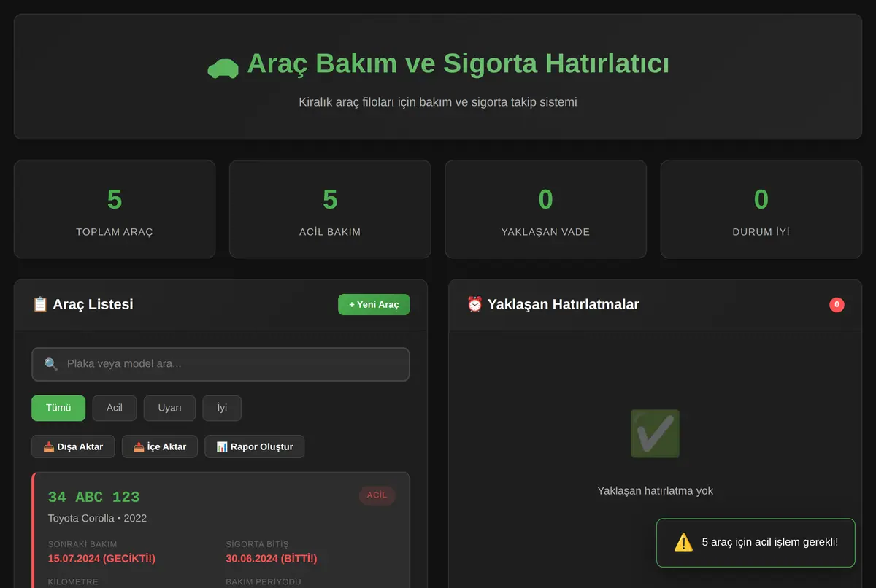Select the Tümü filter
The width and height of the screenshot is (876, 588).
[58, 408]
